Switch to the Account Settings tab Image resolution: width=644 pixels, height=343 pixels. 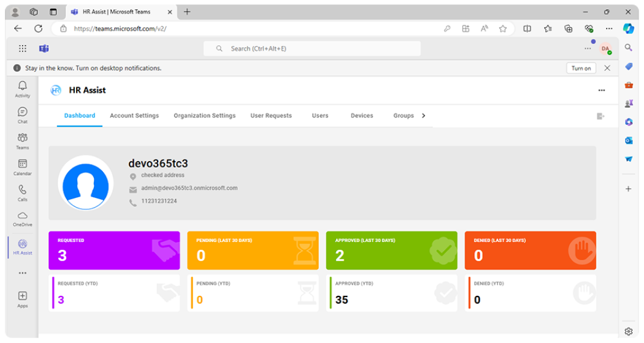point(134,116)
